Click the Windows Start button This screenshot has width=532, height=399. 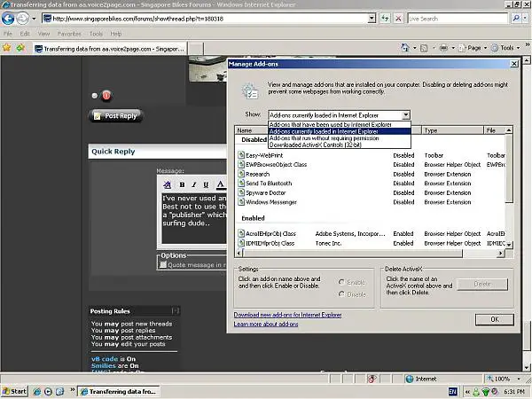[14, 392]
